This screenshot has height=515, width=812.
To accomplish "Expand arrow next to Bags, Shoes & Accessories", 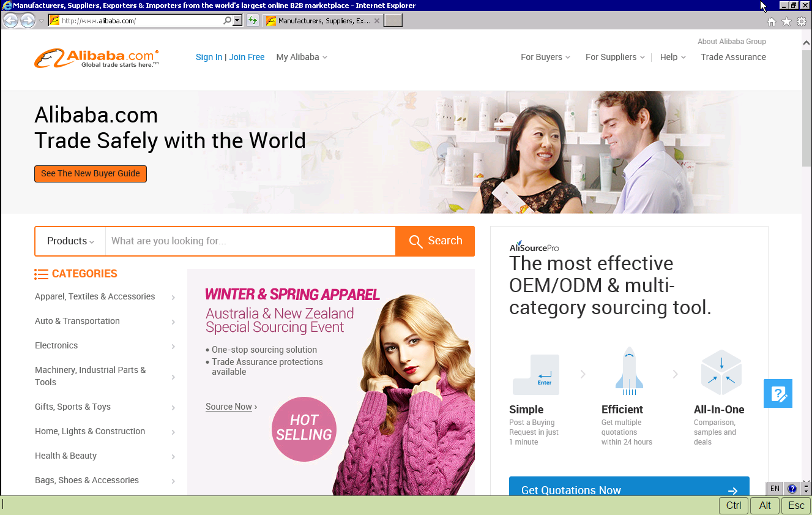I will click(x=173, y=481).
